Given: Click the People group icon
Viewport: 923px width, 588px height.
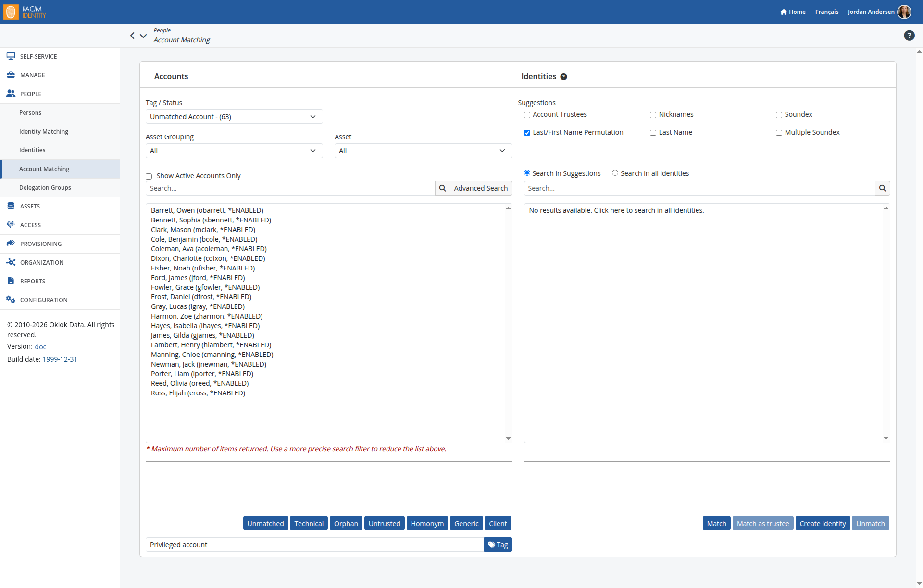Looking at the screenshot, I should 11,94.
